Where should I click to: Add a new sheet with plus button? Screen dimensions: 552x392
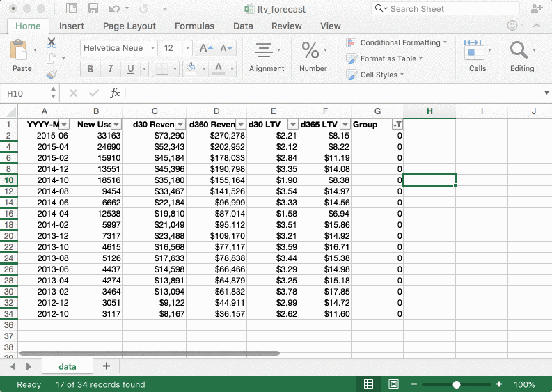click(107, 366)
